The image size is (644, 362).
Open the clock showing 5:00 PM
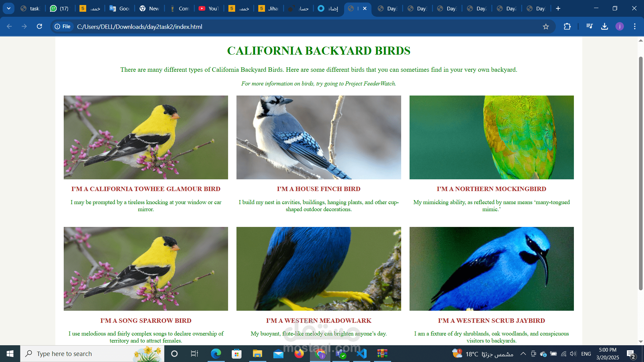coord(607,354)
